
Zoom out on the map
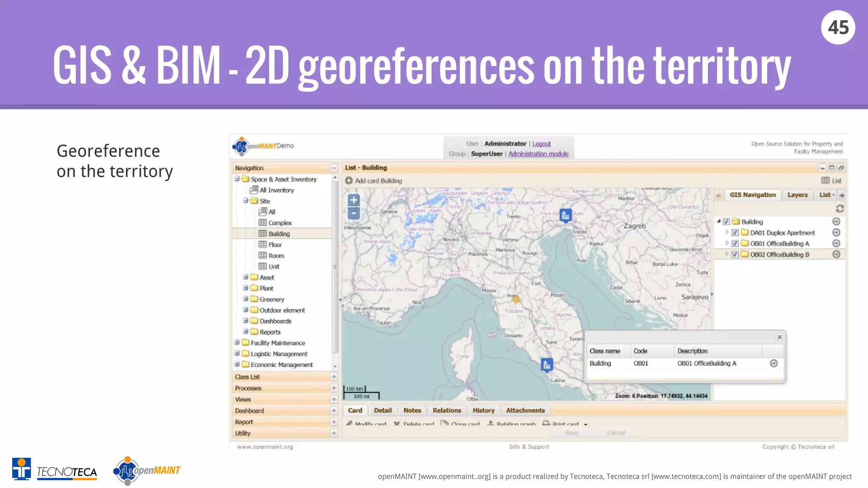[x=353, y=213]
